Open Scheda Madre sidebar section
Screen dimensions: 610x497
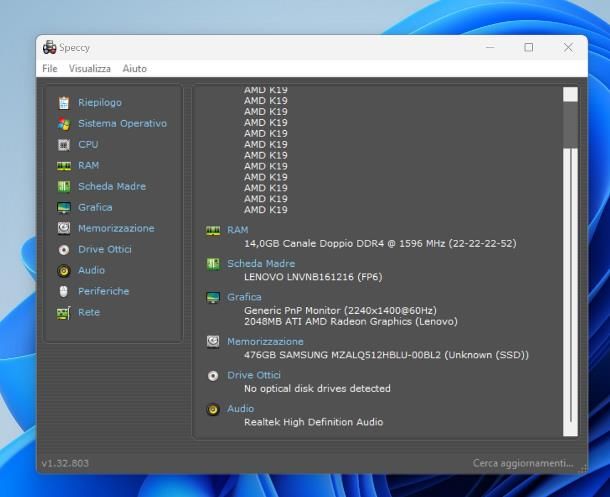point(112,187)
